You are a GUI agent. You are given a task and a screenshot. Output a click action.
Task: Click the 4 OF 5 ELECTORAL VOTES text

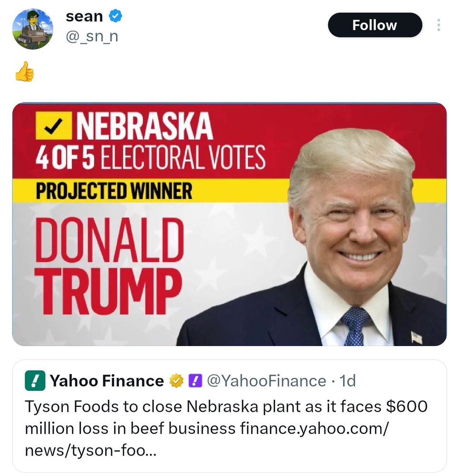click(150, 157)
